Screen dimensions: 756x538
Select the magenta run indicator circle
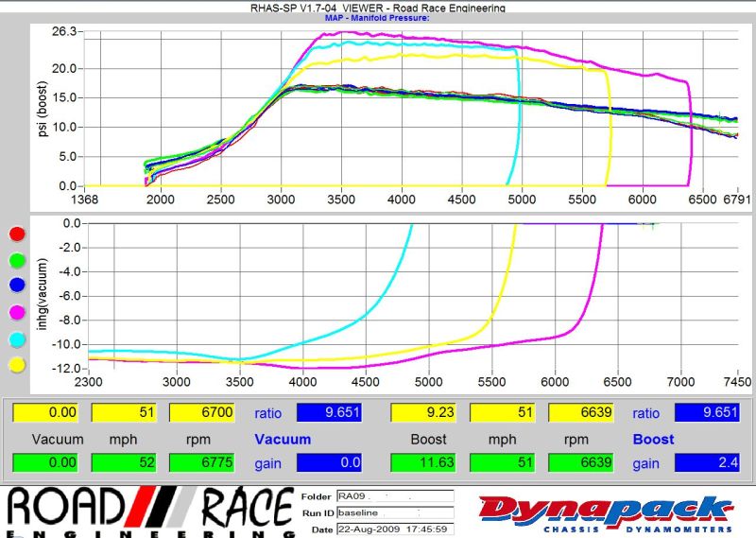[x=15, y=311]
